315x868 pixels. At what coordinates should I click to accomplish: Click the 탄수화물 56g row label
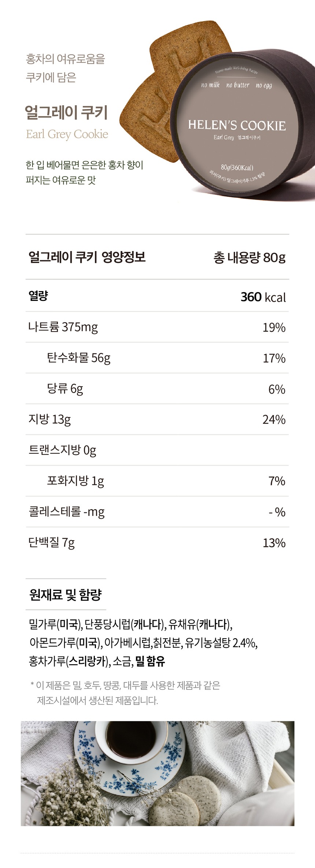(x=78, y=357)
